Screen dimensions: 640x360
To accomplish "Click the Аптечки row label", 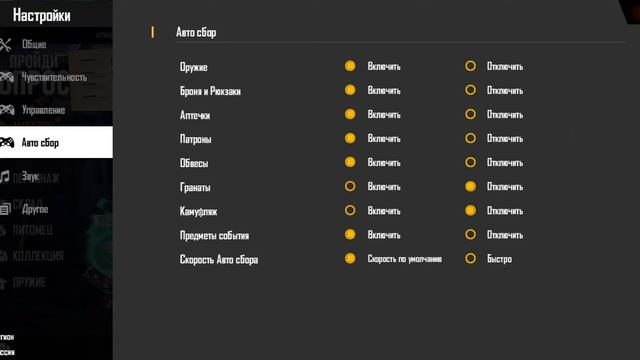I will pyautogui.click(x=195, y=115).
